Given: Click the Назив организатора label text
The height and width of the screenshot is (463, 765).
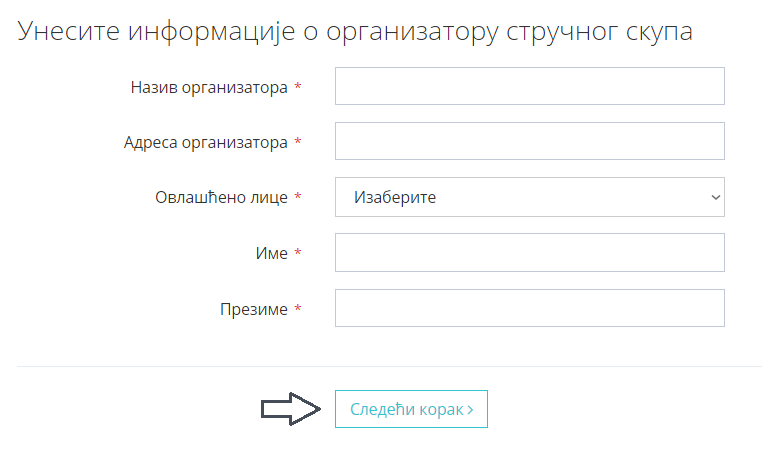Looking at the screenshot, I should (209, 87).
